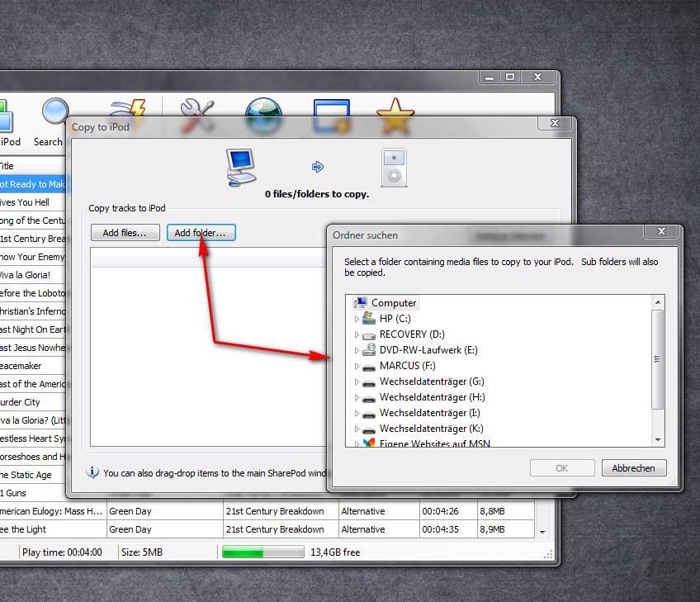Click the MARCUS (F:) drive icon
Screen dimensions: 700x602
pyautogui.click(x=369, y=367)
